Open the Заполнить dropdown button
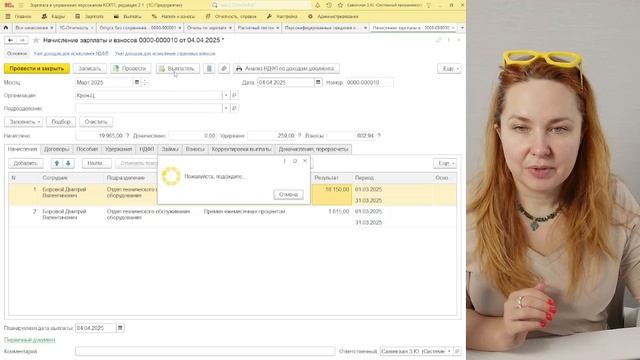 23,122
